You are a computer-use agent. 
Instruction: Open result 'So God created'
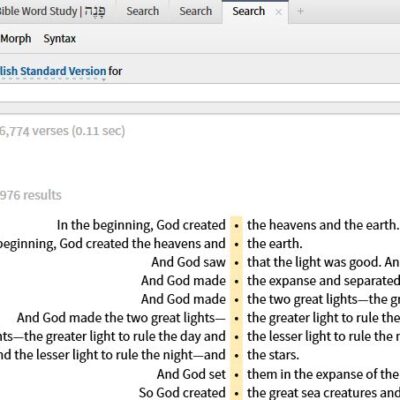(x=182, y=393)
